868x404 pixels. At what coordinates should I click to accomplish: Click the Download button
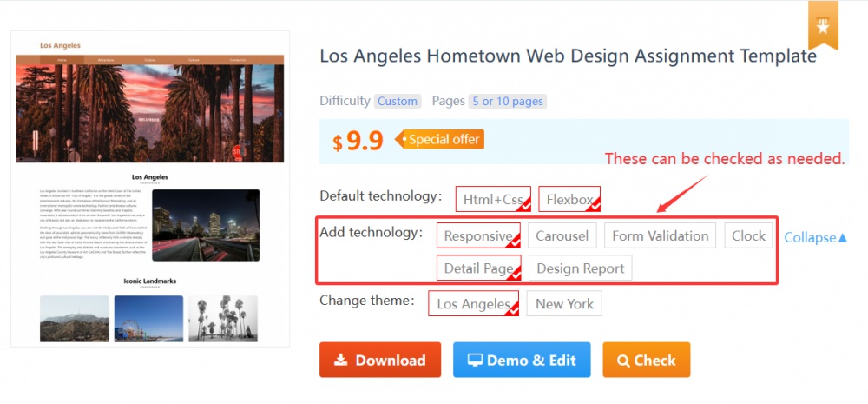tap(380, 360)
